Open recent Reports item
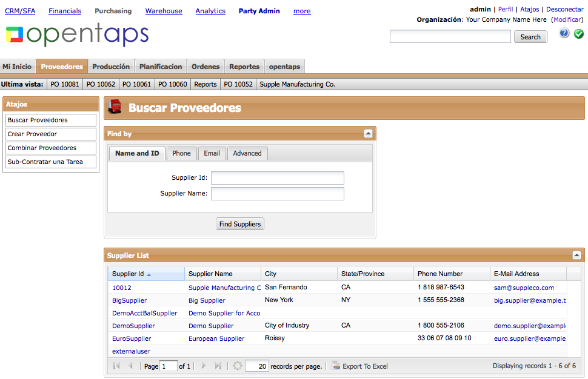The height and width of the screenshot is (379, 588). [x=205, y=84]
